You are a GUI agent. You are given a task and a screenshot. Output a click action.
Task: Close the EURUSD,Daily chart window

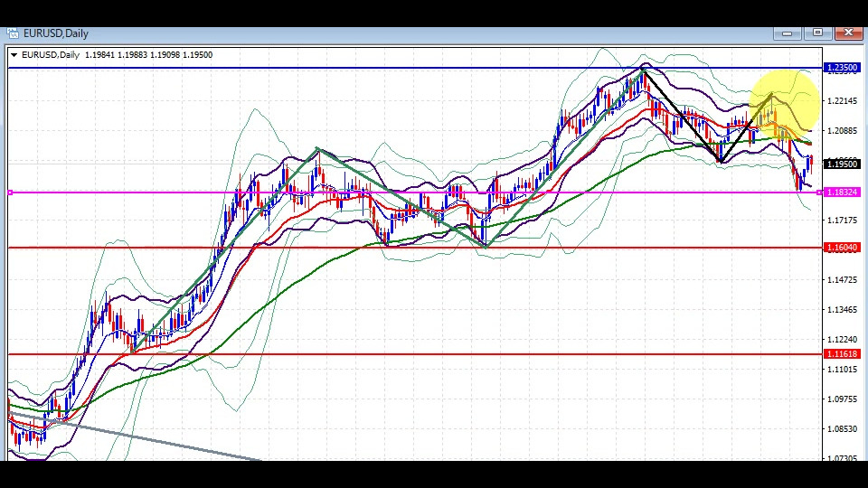[848, 33]
